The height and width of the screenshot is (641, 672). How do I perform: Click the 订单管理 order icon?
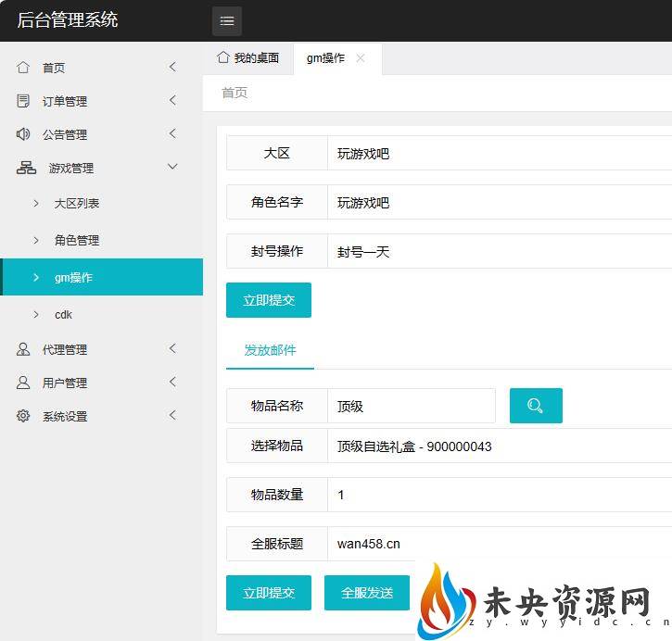23,101
